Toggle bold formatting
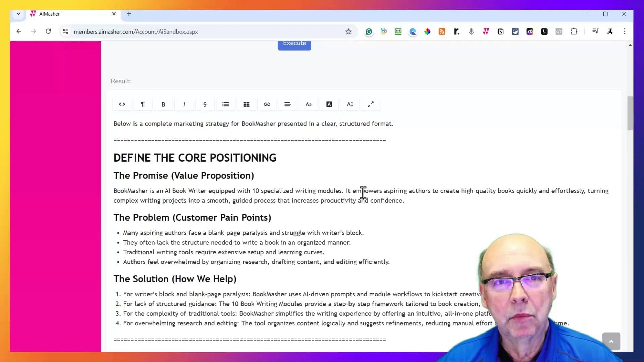644x362 pixels. click(163, 104)
